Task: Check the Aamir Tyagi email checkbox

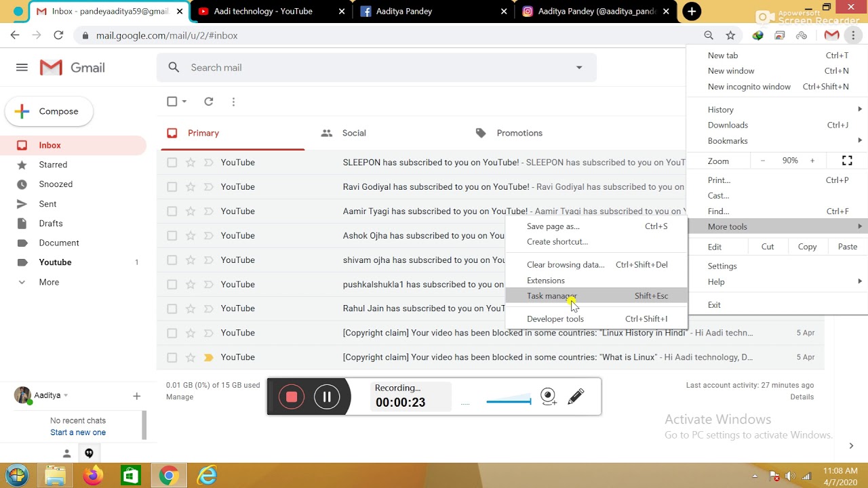Action: [x=172, y=211]
